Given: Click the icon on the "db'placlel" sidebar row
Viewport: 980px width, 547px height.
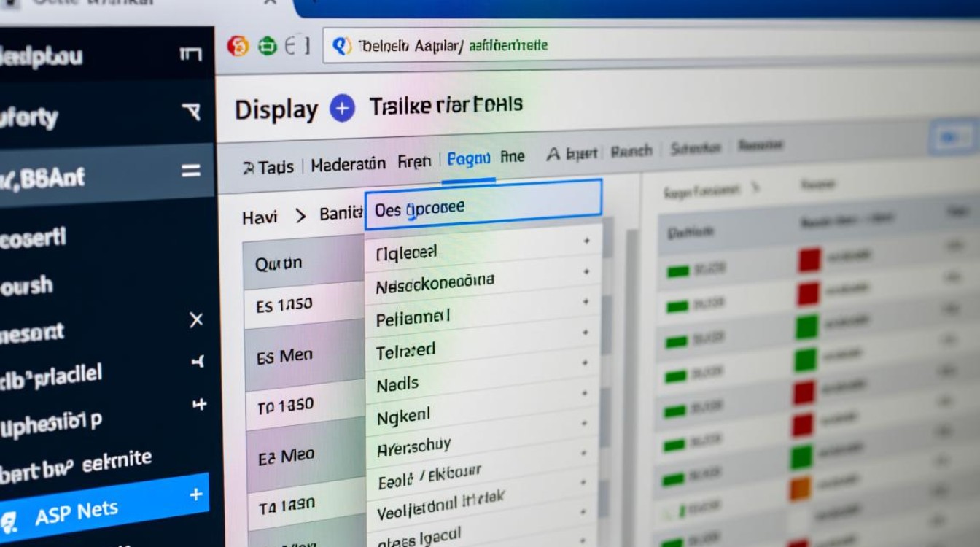Looking at the screenshot, I should click(198, 361).
